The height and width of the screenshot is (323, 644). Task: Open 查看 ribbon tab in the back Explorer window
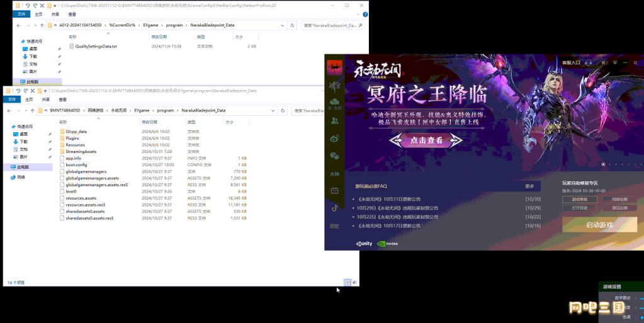pyautogui.click(x=72, y=14)
